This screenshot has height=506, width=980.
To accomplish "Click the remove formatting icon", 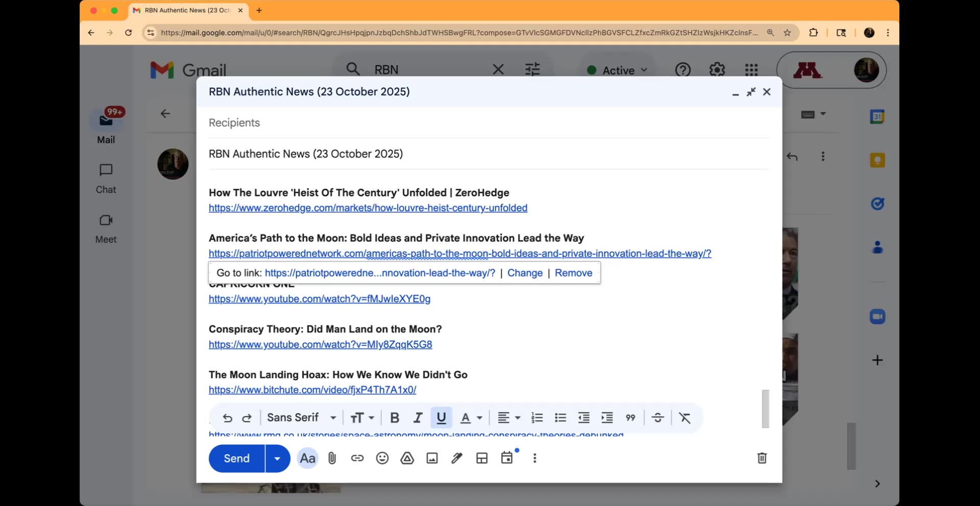I will point(685,418).
